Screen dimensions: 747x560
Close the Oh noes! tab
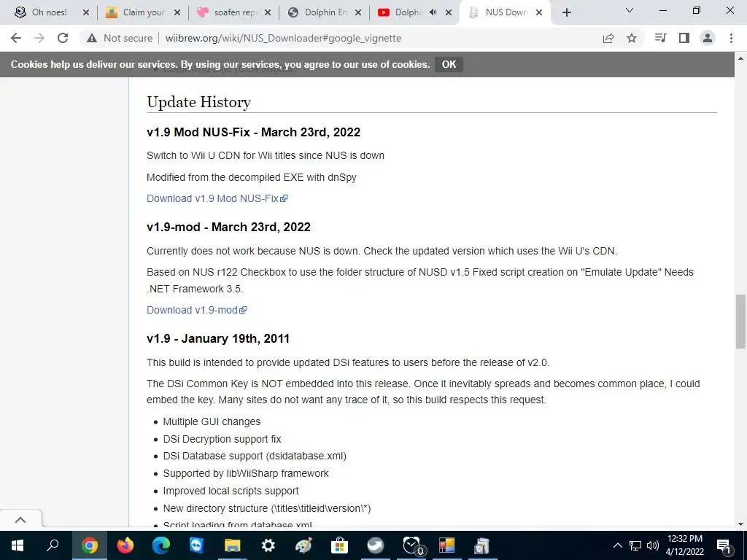click(x=86, y=13)
